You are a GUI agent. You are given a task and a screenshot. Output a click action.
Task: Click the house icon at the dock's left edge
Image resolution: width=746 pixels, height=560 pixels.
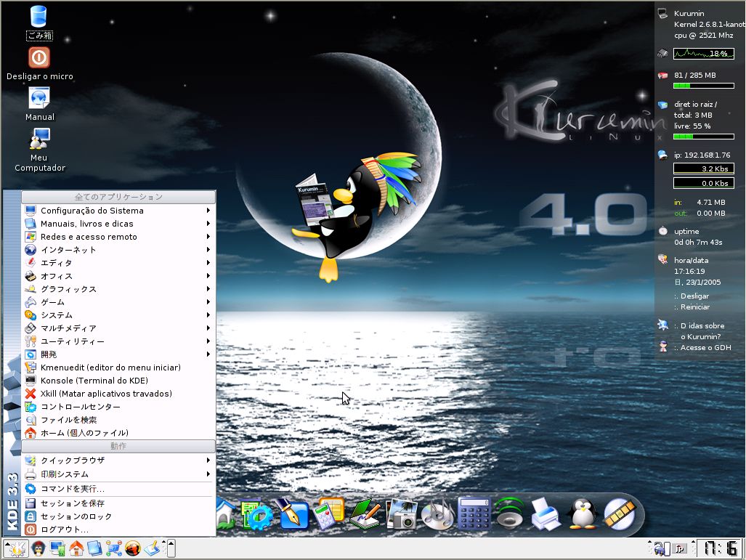click(x=225, y=515)
